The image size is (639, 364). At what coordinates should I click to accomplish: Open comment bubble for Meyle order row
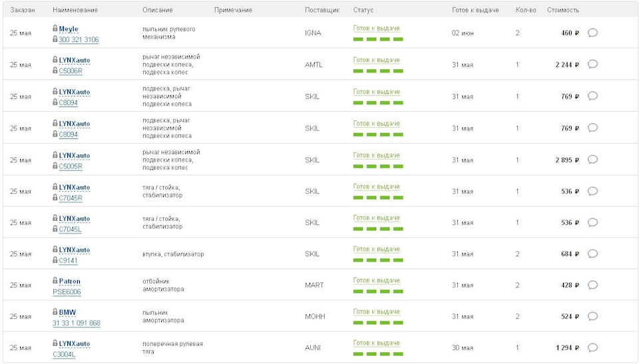(x=592, y=33)
